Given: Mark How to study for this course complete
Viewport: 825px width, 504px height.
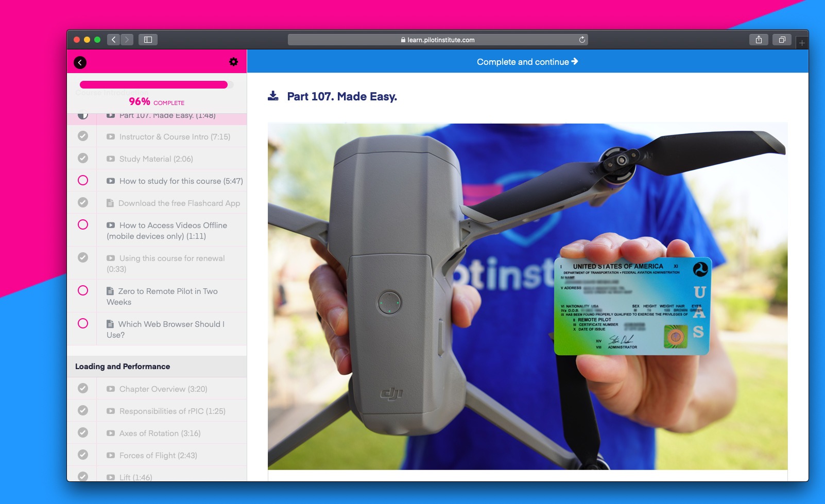Looking at the screenshot, I should click(83, 180).
